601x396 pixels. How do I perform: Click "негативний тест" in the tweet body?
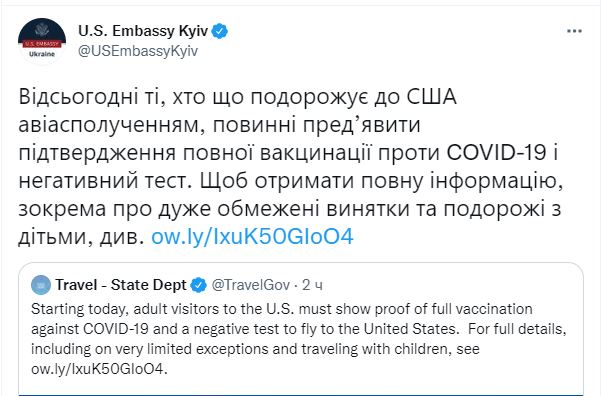105,181
